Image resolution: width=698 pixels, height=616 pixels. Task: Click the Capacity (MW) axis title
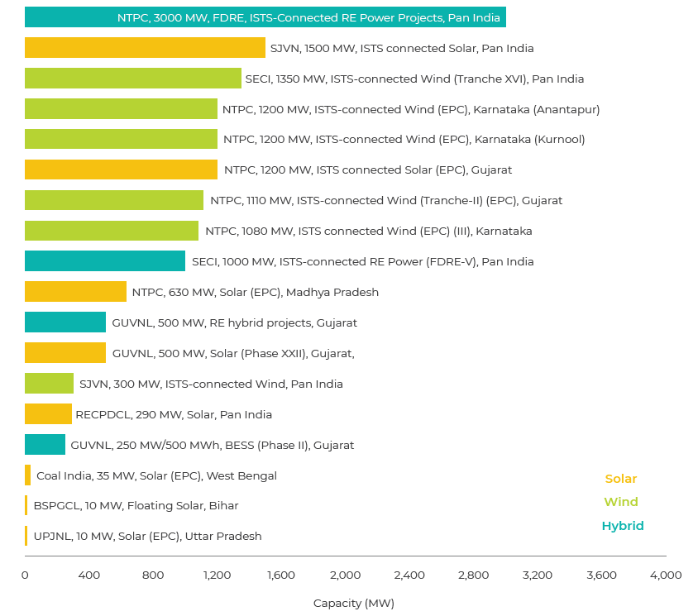[x=353, y=603]
